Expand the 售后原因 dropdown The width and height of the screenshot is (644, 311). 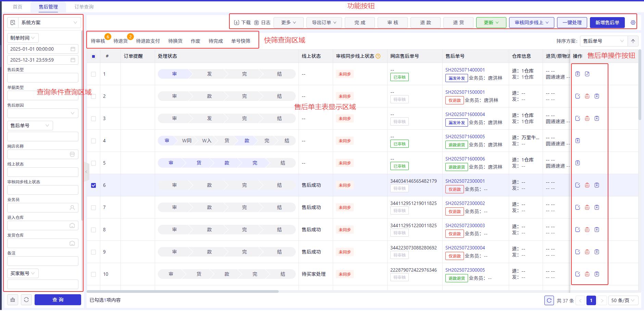(43, 113)
